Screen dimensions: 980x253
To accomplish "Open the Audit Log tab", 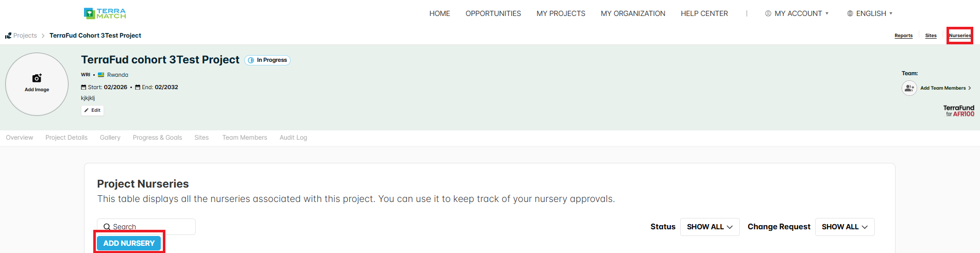I will (293, 138).
